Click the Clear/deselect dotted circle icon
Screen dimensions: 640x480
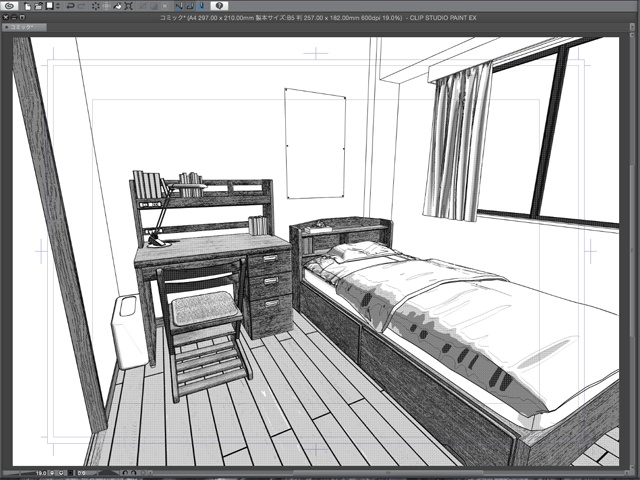96,6
